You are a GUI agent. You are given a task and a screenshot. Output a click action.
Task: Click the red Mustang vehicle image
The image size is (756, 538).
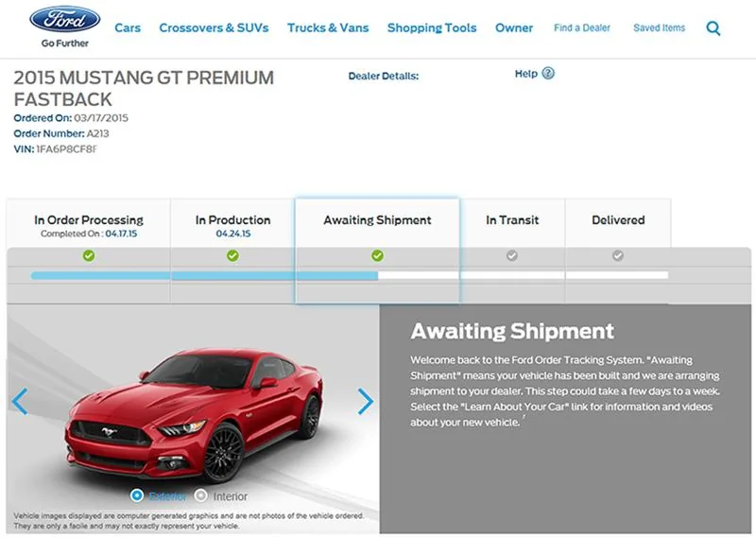194,416
